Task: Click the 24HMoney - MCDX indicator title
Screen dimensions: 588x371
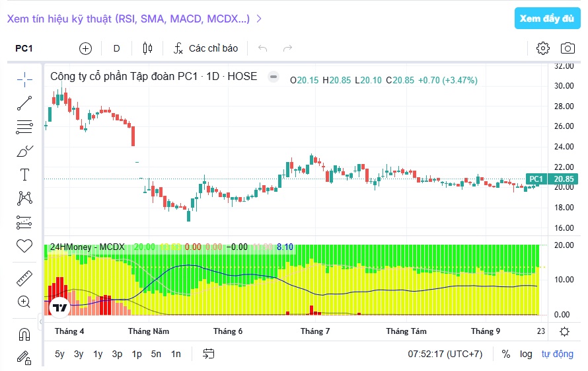Action: tap(87, 247)
